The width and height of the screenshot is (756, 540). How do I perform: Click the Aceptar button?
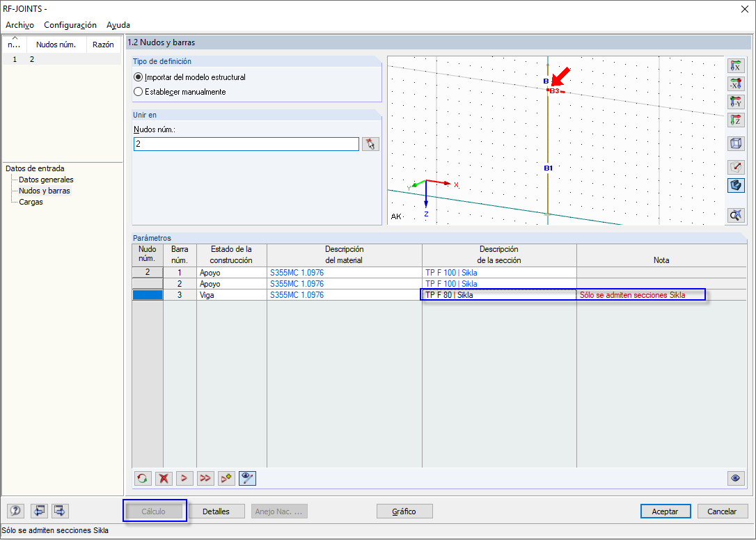[666, 511]
